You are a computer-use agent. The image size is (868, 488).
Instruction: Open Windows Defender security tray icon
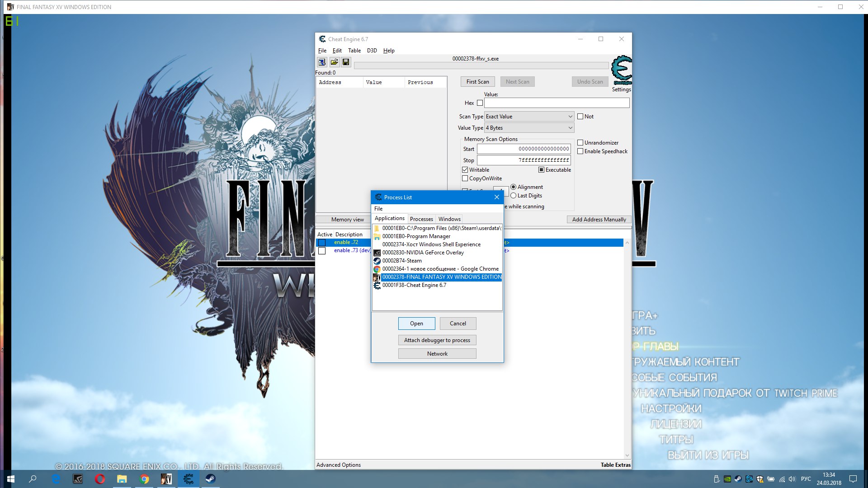pyautogui.click(x=760, y=479)
